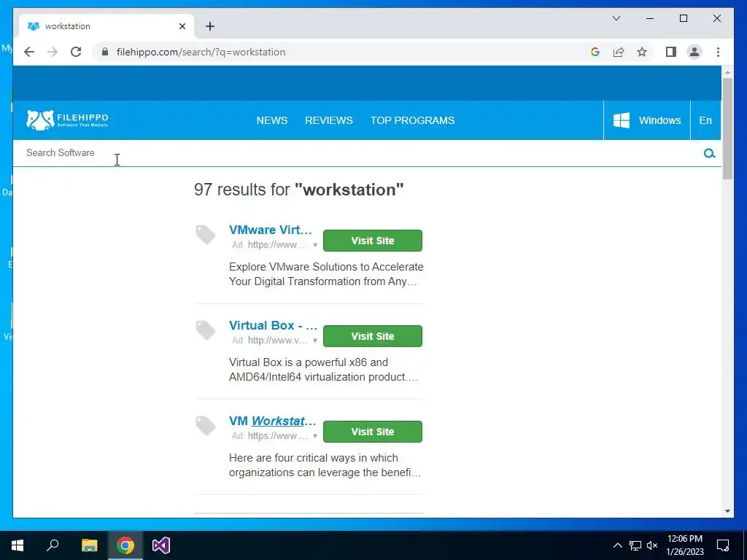Expand the Virtual Box ad URL arrow

tap(315, 341)
